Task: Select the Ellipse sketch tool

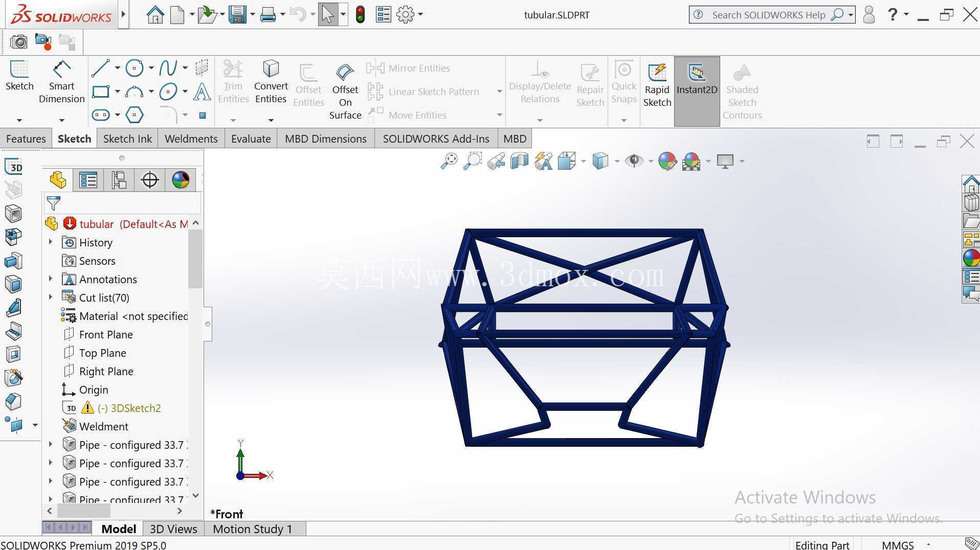Action: pyautogui.click(x=168, y=92)
